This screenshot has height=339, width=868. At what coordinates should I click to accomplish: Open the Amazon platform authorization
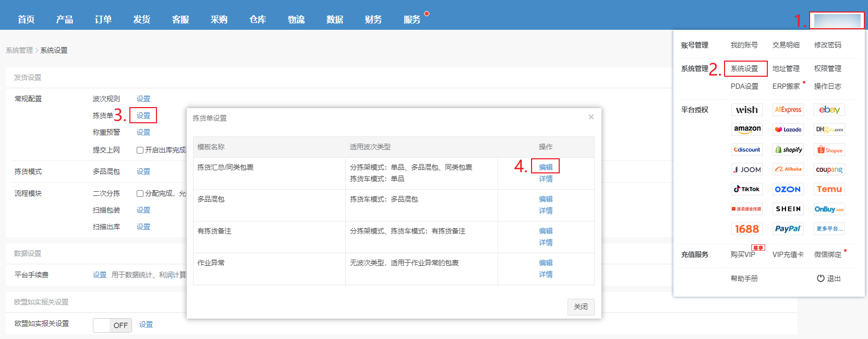(x=746, y=130)
